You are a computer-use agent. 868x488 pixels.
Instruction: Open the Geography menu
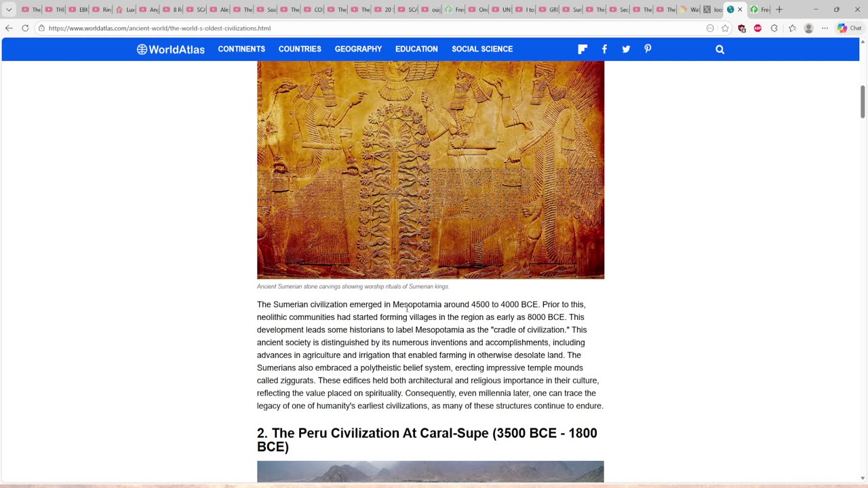pyautogui.click(x=358, y=49)
